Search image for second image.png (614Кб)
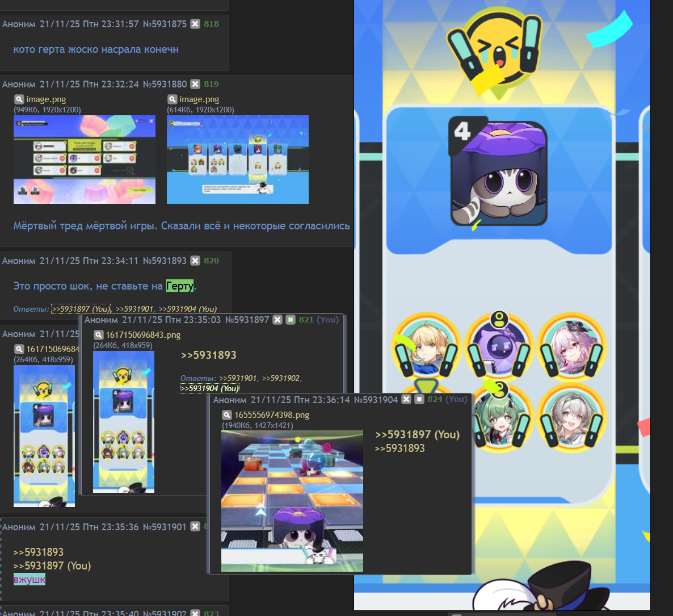 click(172, 99)
